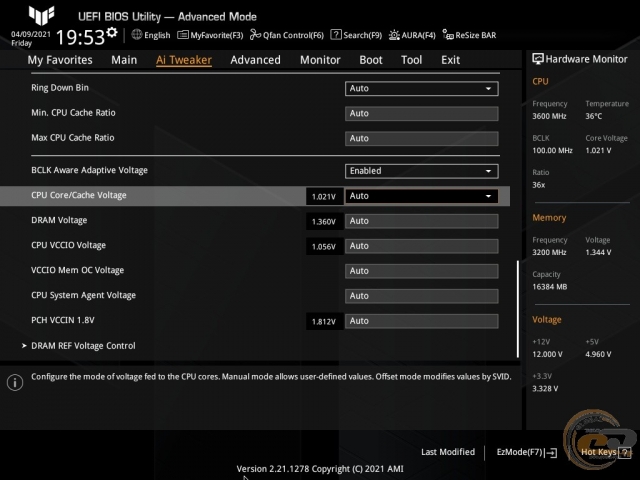Open the Exit tab
The height and width of the screenshot is (480, 640).
pos(451,60)
